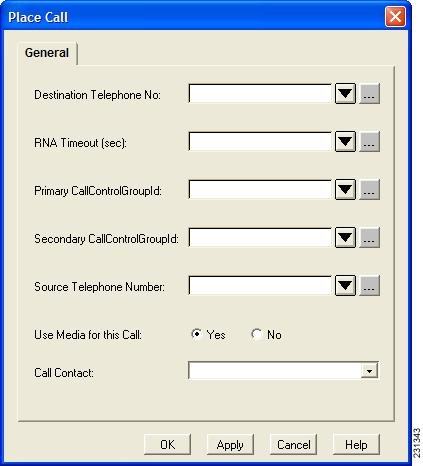Open expression editor for RNA Timeout
423x466 pixels.
(x=369, y=142)
